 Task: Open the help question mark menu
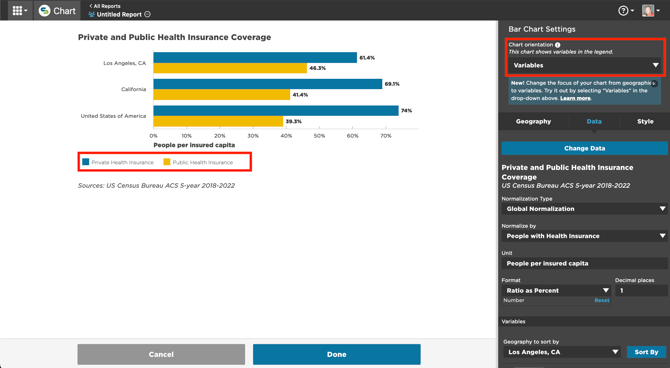(x=626, y=11)
